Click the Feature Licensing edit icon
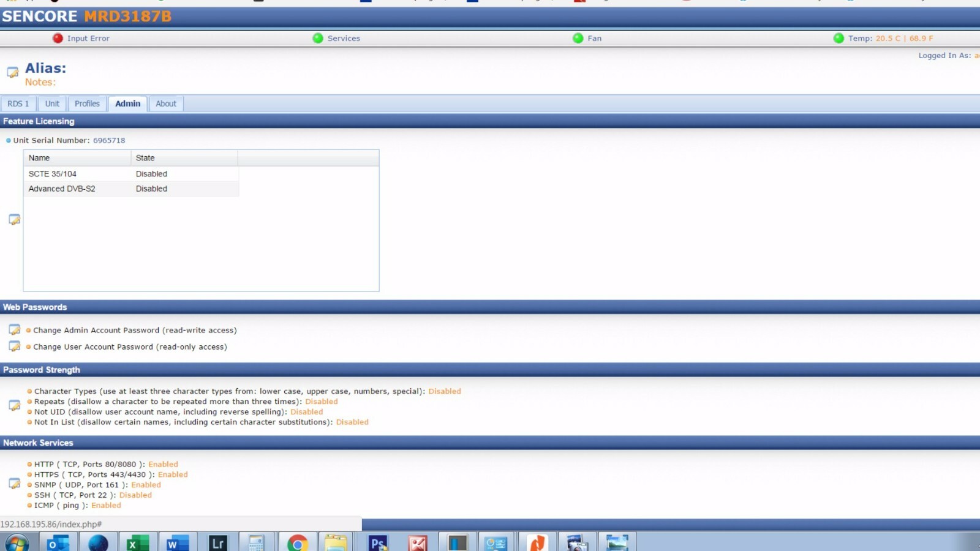The height and width of the screenshot is (551, 980). click(x=15, y=219)
